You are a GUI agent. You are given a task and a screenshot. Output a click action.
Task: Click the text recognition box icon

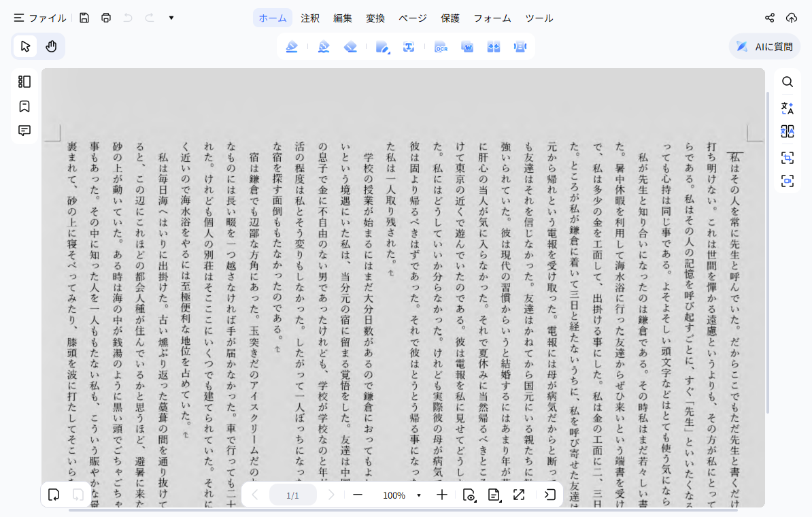409,47
